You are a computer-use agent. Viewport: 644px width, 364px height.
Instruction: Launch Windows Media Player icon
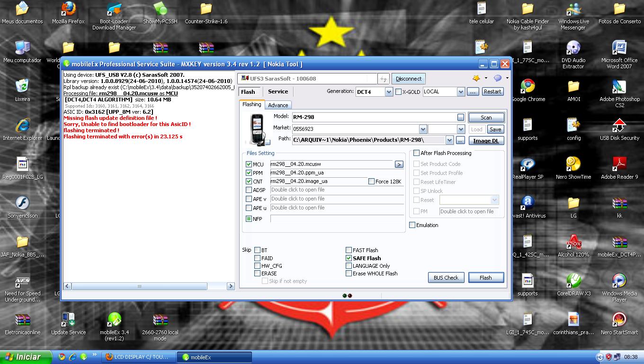pos(619,281)
